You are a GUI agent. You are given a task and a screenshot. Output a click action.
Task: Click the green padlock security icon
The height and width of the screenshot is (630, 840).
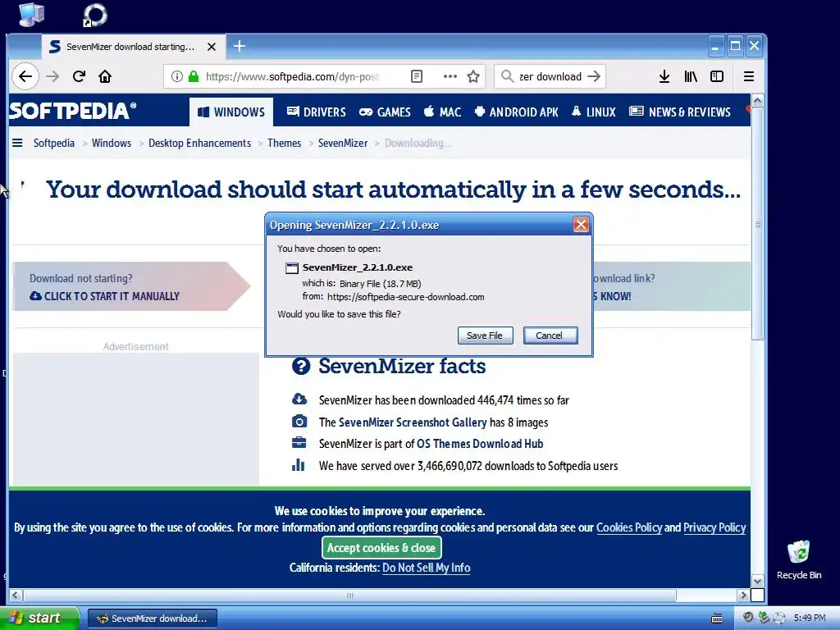click(x=194, y=76)
